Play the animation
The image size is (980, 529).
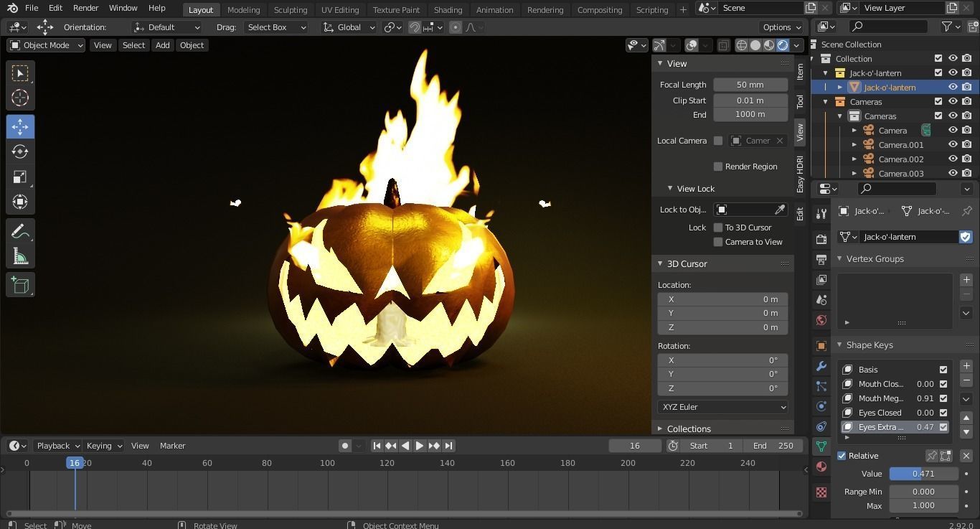420,446
